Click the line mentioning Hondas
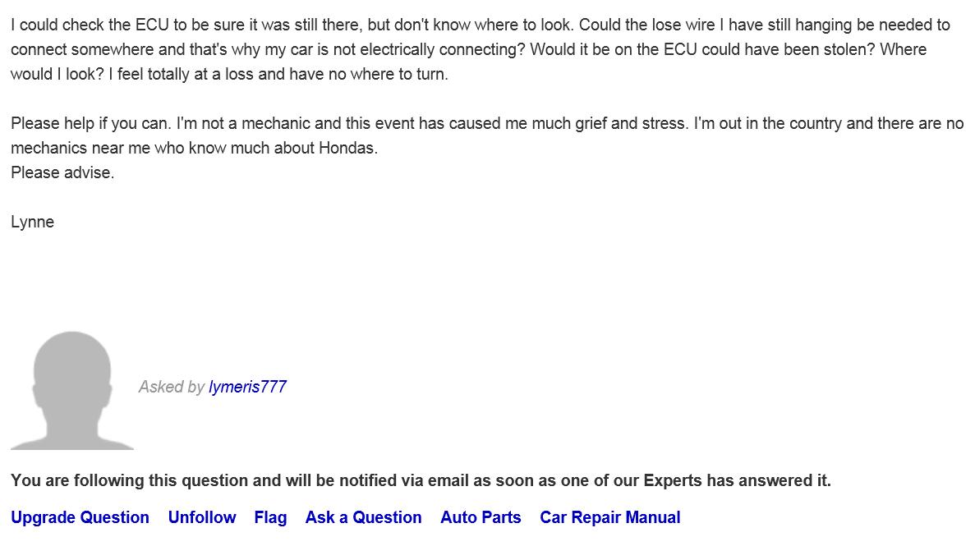 194,148
